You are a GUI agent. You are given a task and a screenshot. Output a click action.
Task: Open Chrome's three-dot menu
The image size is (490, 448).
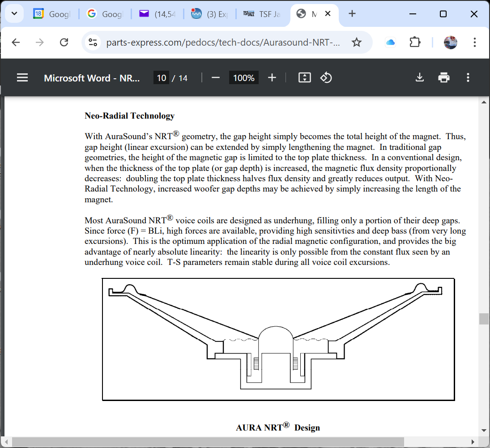click(x=474, y=42)
